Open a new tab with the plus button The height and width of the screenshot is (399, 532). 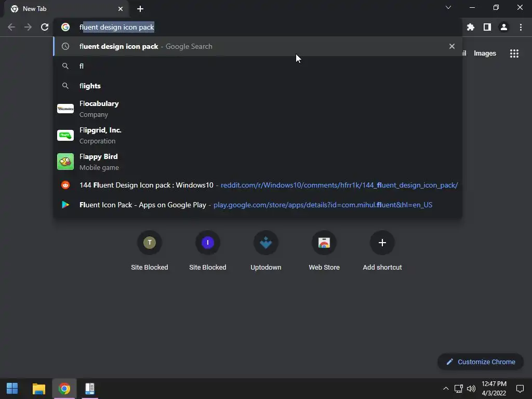(140, 9)
